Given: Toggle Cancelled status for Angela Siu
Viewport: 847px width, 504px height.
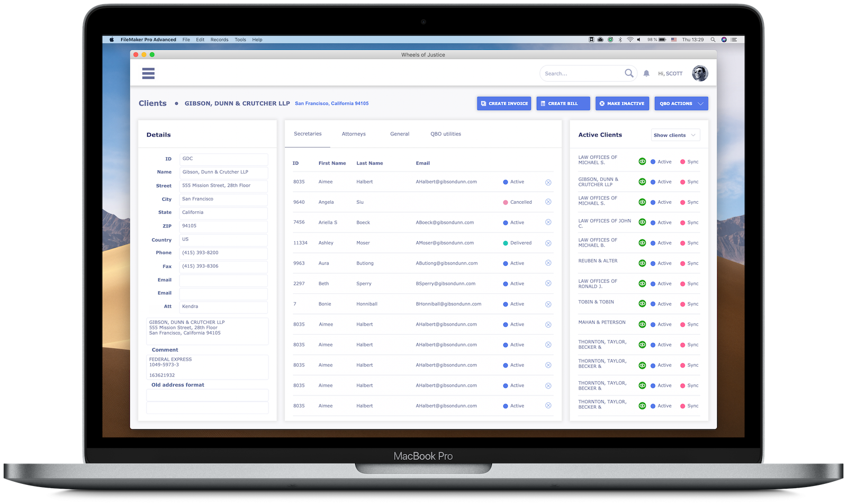Looking at the screenshot, I should (517, 202).
